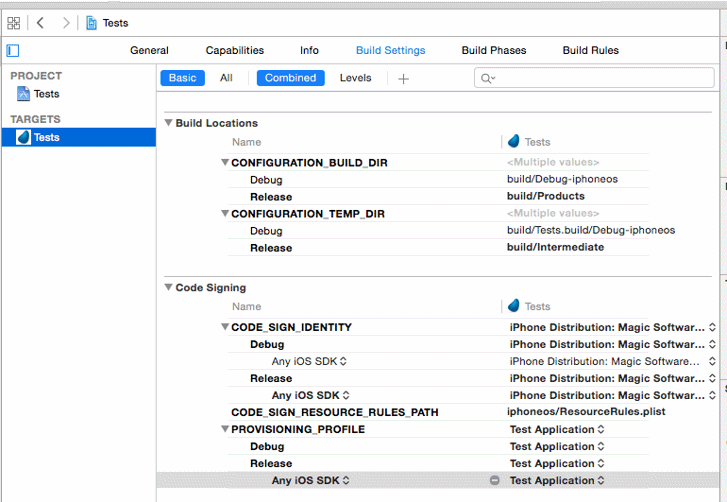Show All build settings
The image size is (727, 502).
226,78
